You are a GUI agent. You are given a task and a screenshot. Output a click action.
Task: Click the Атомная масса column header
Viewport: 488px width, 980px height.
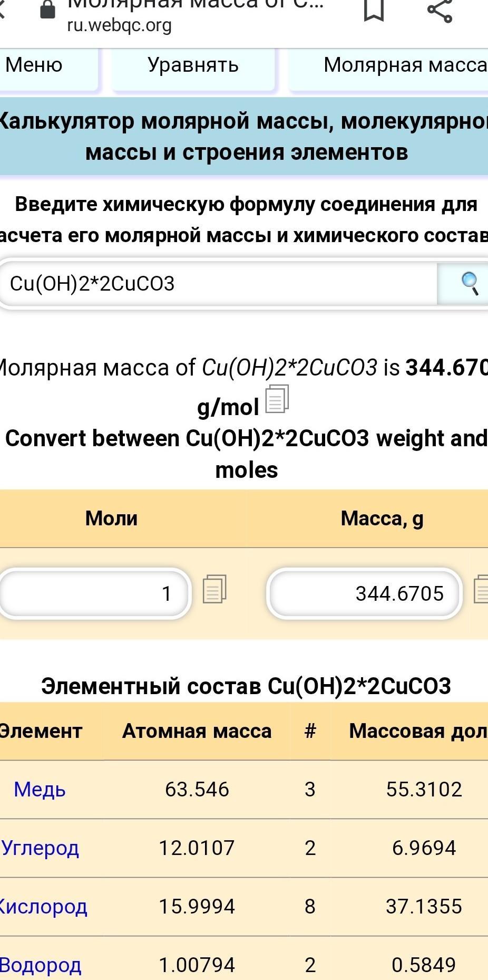click(x=197, y=731)
